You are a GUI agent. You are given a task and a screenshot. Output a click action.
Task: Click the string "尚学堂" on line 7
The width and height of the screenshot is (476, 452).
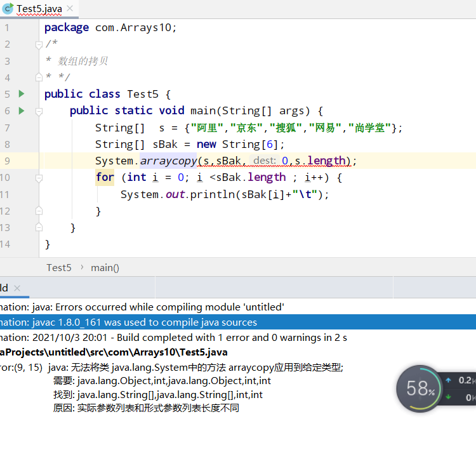pyautogui.click(x=369, y=128)
